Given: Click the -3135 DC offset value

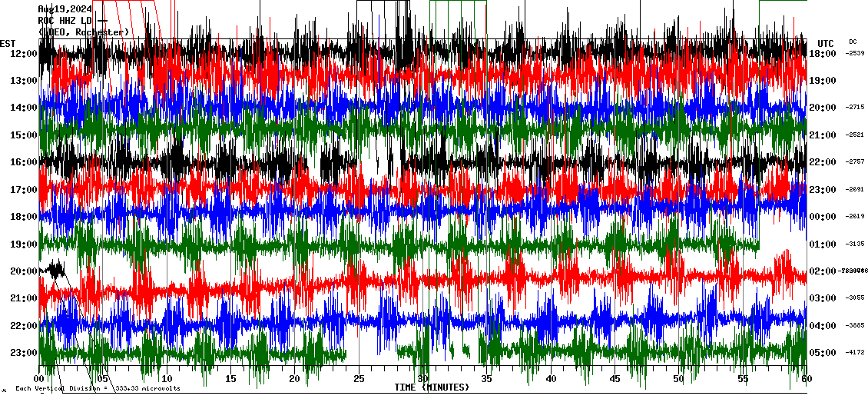Looking at the screenshot, I should tap(855, 244).
